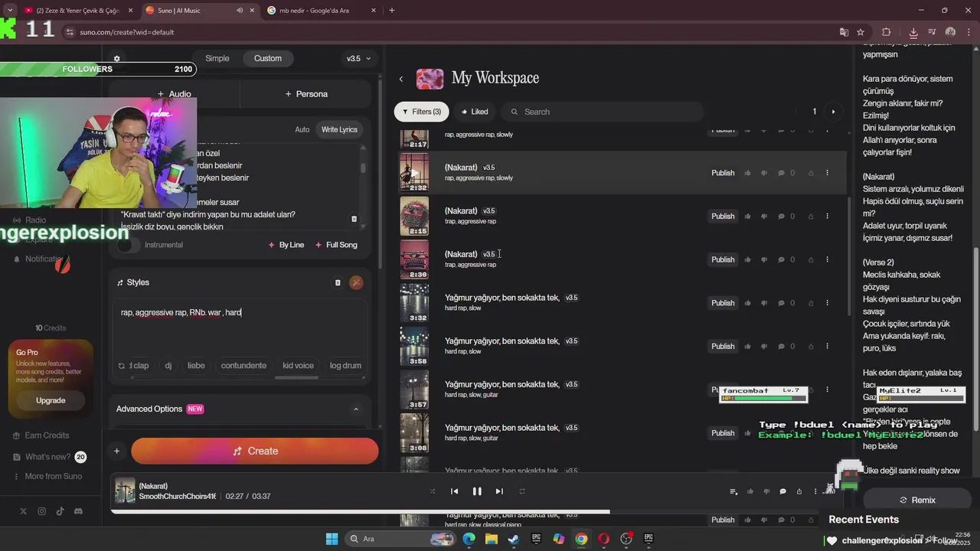Open the Instagram link in the sidebar
Viewport: 980px width, 551px height.
41,511
